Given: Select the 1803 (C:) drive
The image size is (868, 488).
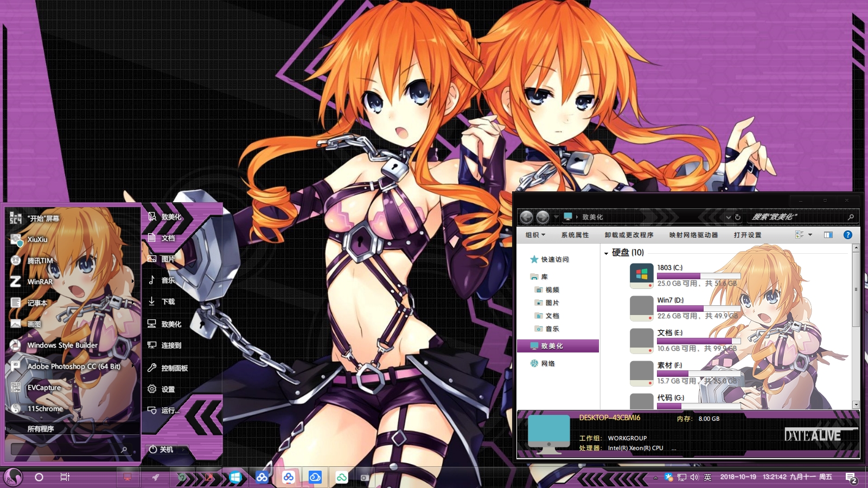Looking at the screenshot, I should [x=685, y=275].
